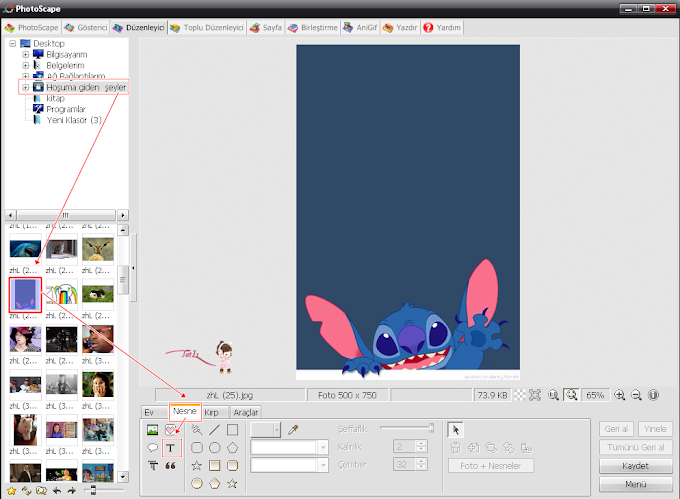This screenshot has width=680, height=499.
Task: Select the photo insert icon
Action: point(152,430)
